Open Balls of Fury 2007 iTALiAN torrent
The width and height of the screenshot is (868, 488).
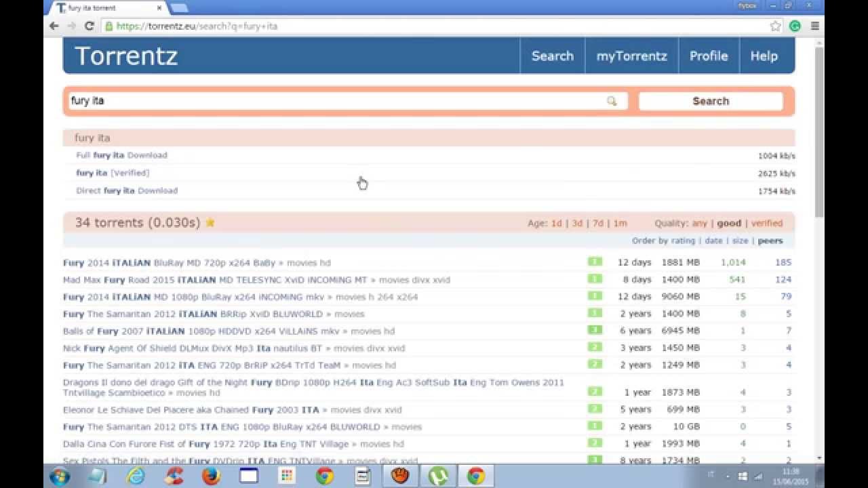point(201,331)
